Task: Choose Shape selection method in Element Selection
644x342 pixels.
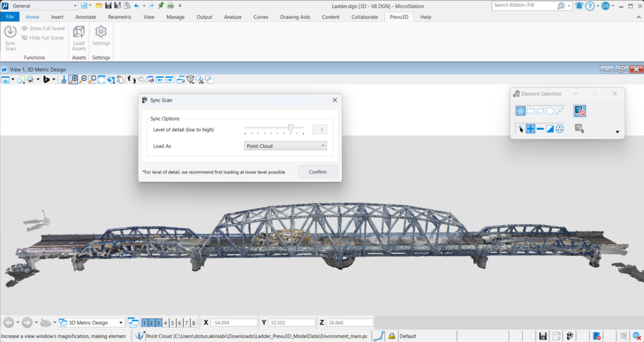Action: point(540,111)
